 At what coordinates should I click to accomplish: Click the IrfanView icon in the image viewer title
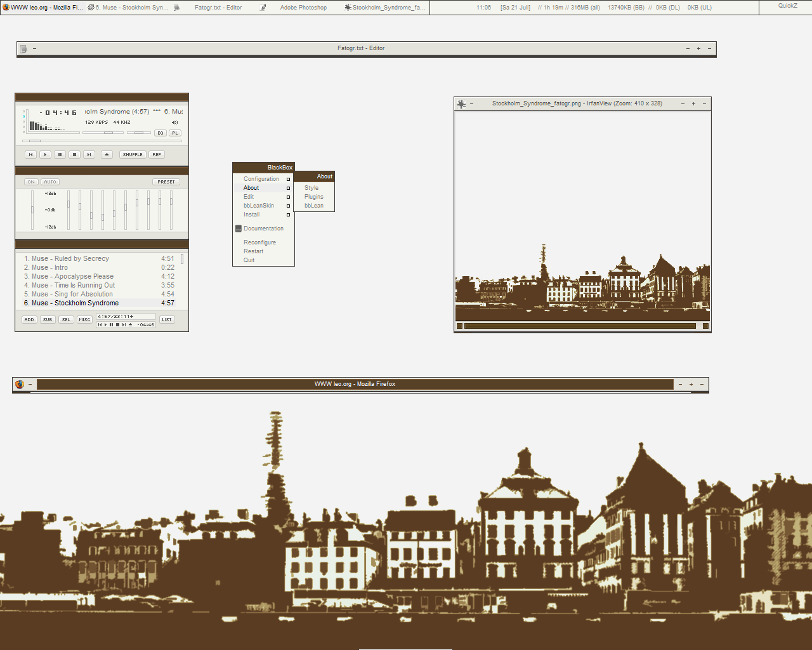(461, 103)
